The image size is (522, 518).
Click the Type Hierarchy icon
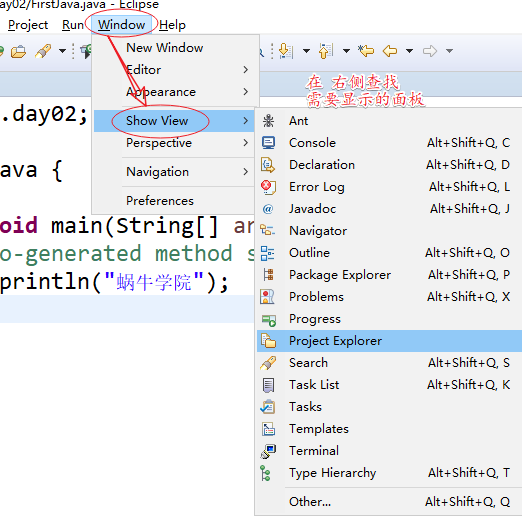tap(266, 473)
